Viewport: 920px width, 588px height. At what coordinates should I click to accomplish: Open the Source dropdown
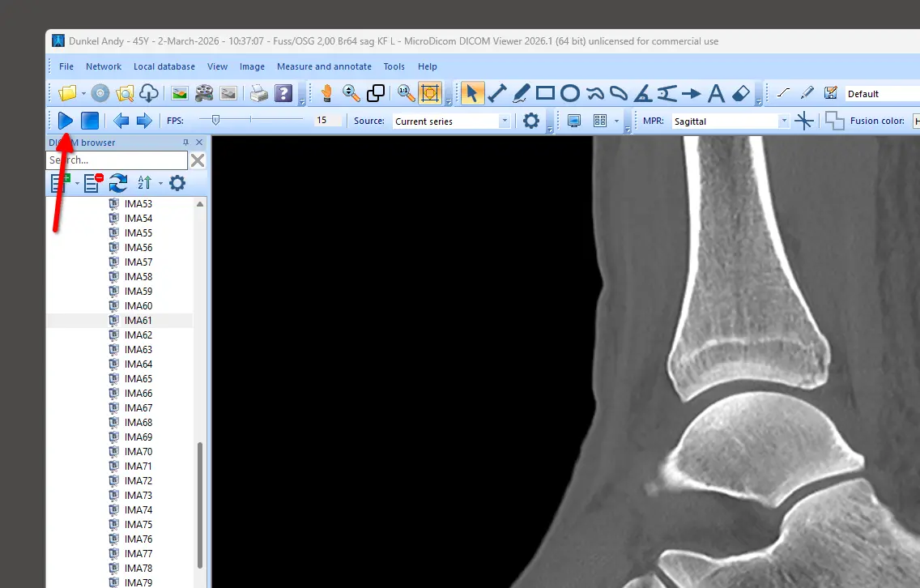[505, 121]
